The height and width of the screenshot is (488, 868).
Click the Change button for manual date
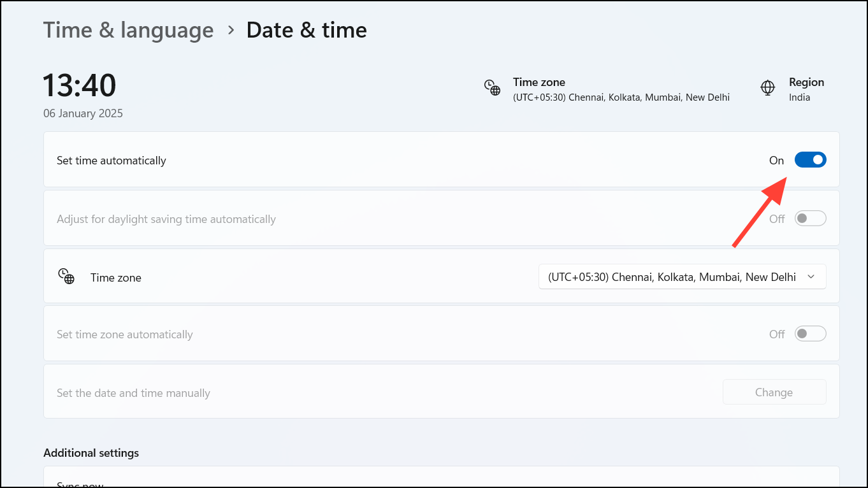pos(774,392)
